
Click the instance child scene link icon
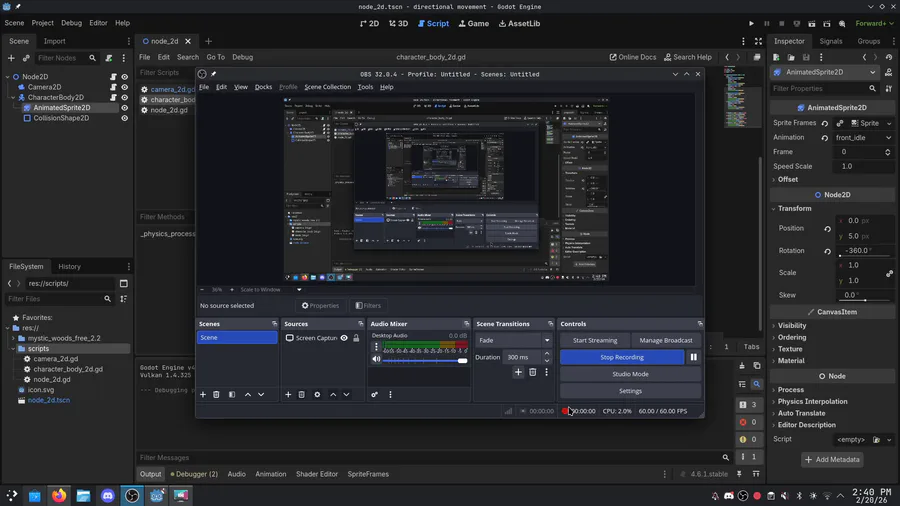[x=26, y=58]
